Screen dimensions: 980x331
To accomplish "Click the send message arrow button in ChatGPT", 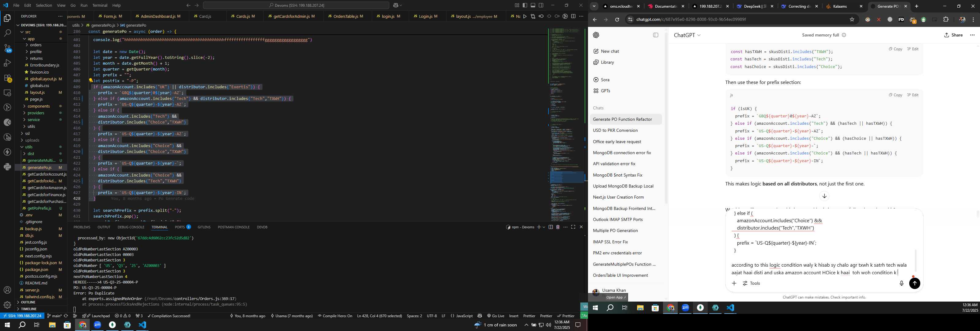I will 914,283.
